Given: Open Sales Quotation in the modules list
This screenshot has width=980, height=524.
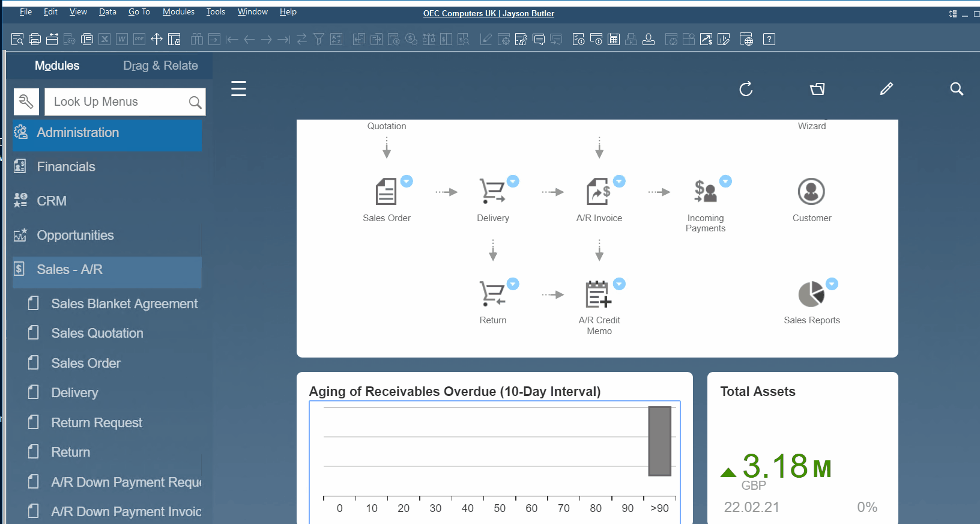Looking at the screenshot, I should click(97, 333).
